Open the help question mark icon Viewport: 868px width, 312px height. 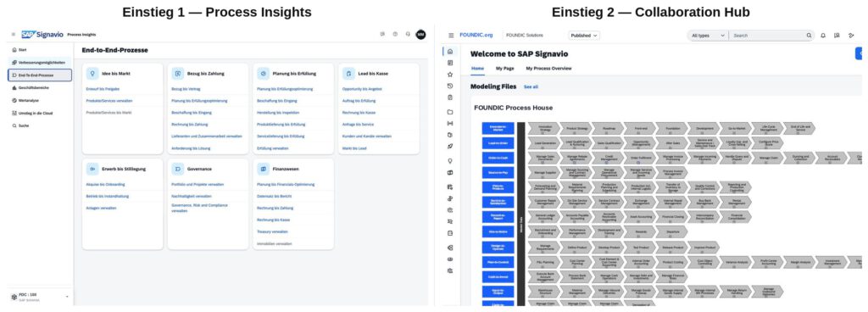point(395,34)
